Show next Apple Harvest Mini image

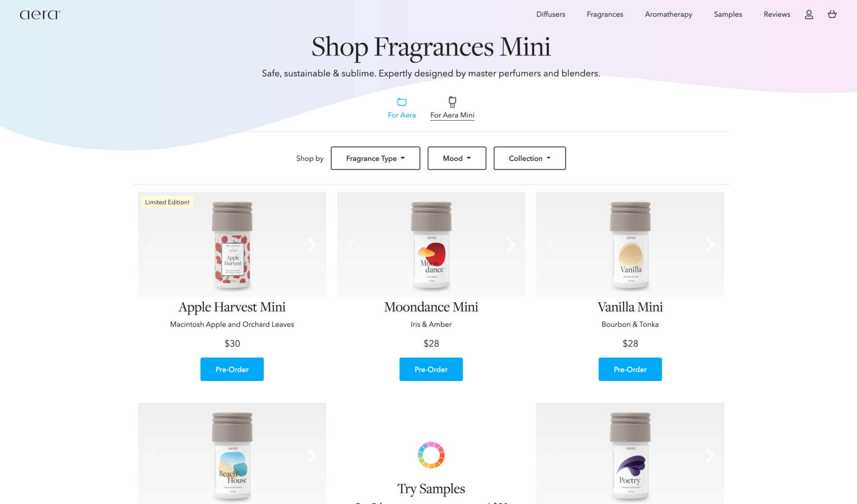312,244
